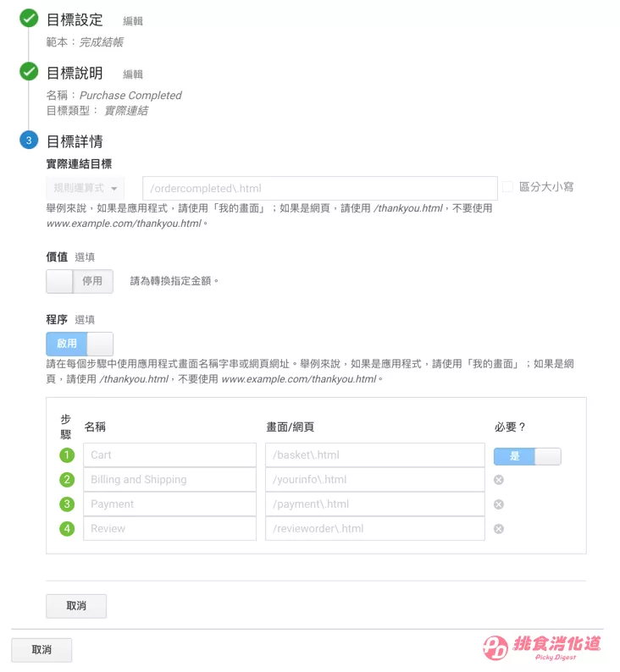This screenshot has width=620, height=672.
Task: Click the 畫面/網頁 column header
Action: tap(291, 427)
